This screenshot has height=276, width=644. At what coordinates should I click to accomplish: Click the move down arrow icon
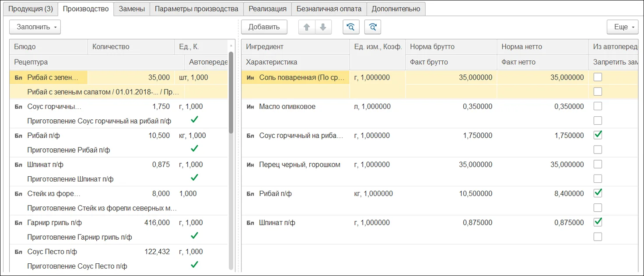(323, 27)
